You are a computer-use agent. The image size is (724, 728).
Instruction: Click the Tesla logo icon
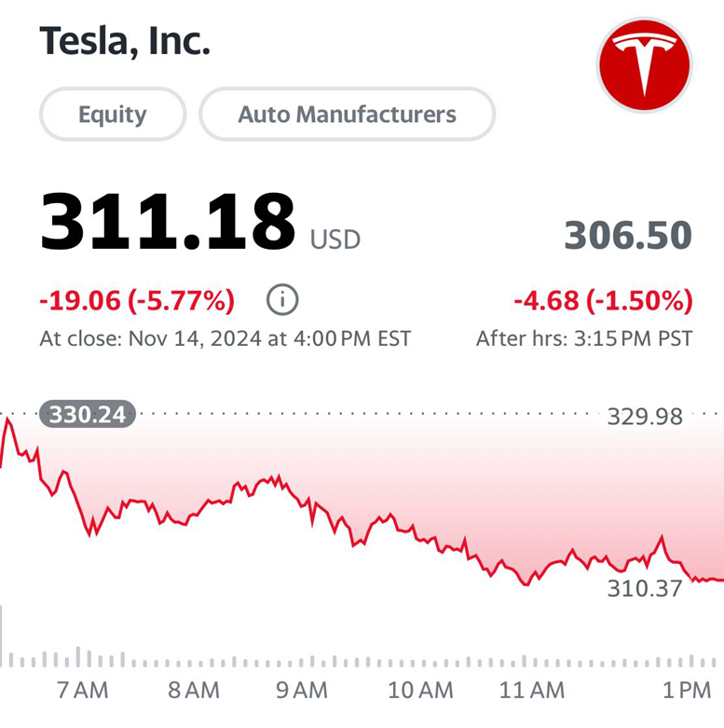click(x=644, y=64)
